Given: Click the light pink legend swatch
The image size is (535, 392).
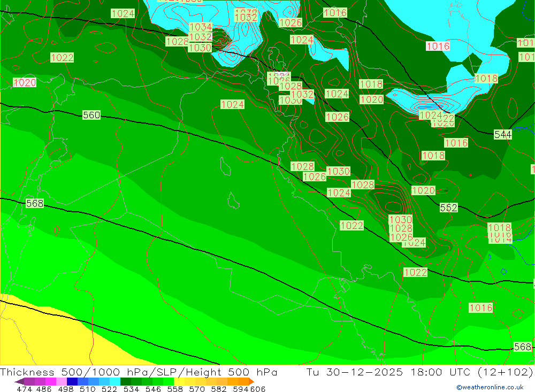Looking at the screenshot, I should 62,381.
